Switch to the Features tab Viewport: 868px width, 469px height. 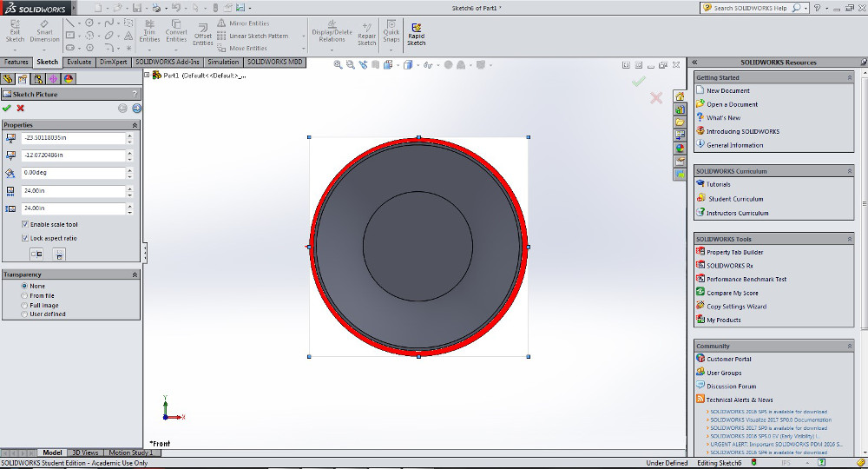click(16, 62)
